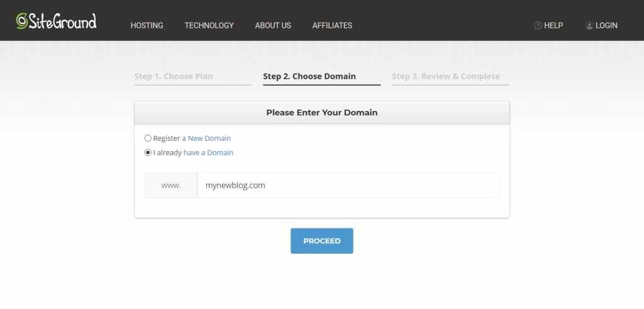Click the 'www.' prefix label
Viewport: 644px width, 309px height.
pyautogui.click(x=171, y=185)
